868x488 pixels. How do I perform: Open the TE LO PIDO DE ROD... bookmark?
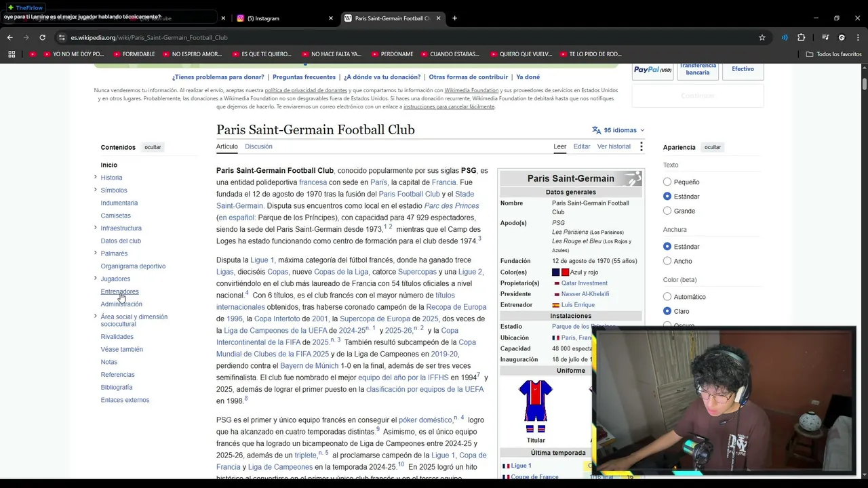click(590, 54)
